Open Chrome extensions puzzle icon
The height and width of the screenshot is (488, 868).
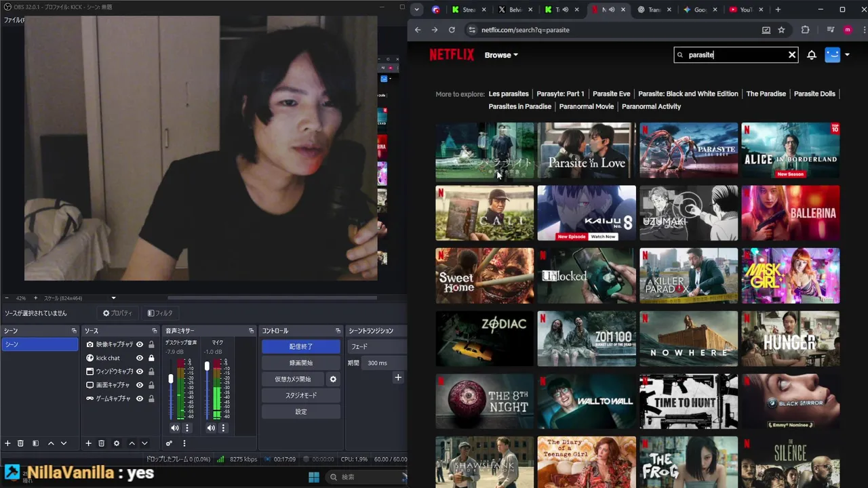(805, 30)
